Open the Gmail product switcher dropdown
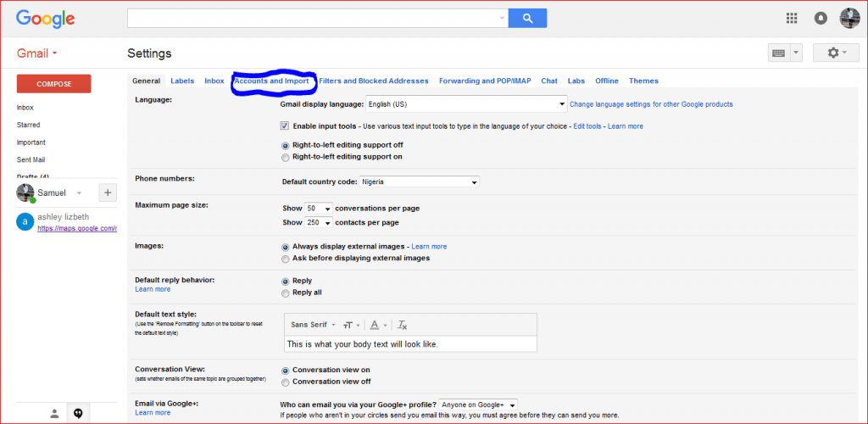Image resolution: width=868 pixels, height=424 pixels. click(37, 53)
